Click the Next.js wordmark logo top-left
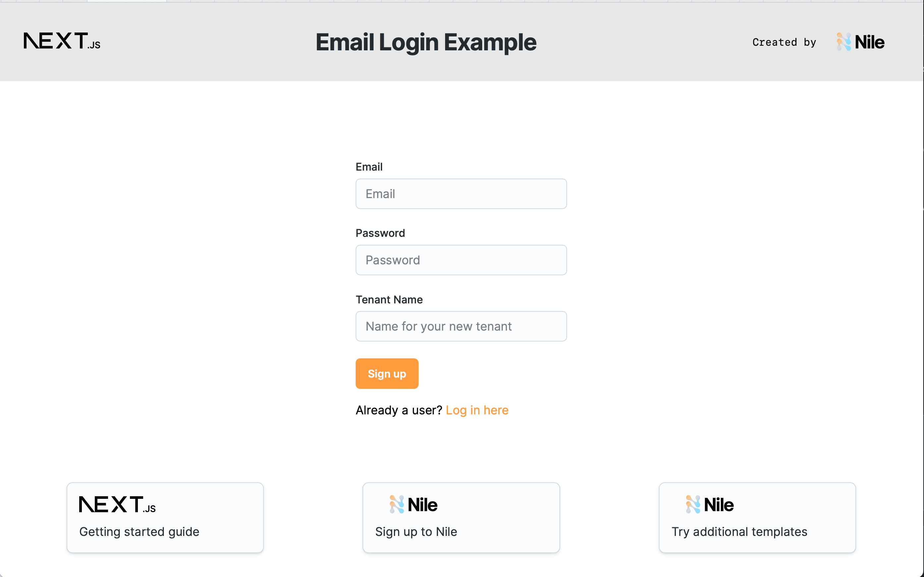924x577 pixels. pyautogui.click(x=61, y=41)
